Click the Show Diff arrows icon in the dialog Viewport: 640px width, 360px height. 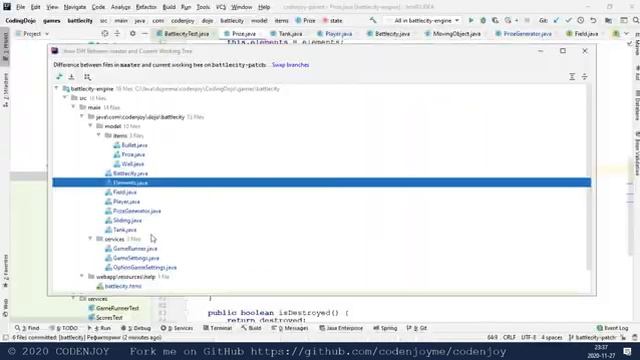click(60, 77)
